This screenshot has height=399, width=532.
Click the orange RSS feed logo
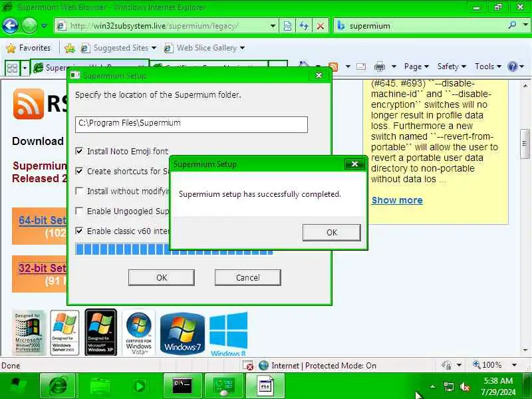(x=29, y=104)
